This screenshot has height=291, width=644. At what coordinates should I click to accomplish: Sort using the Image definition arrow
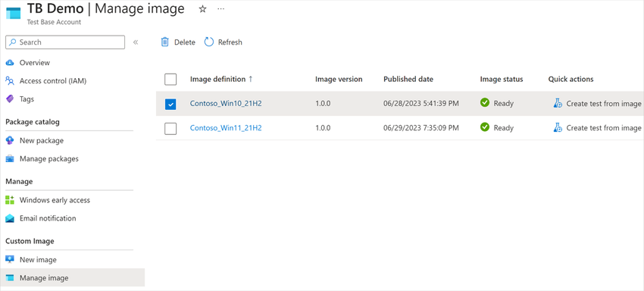point(251,79)
